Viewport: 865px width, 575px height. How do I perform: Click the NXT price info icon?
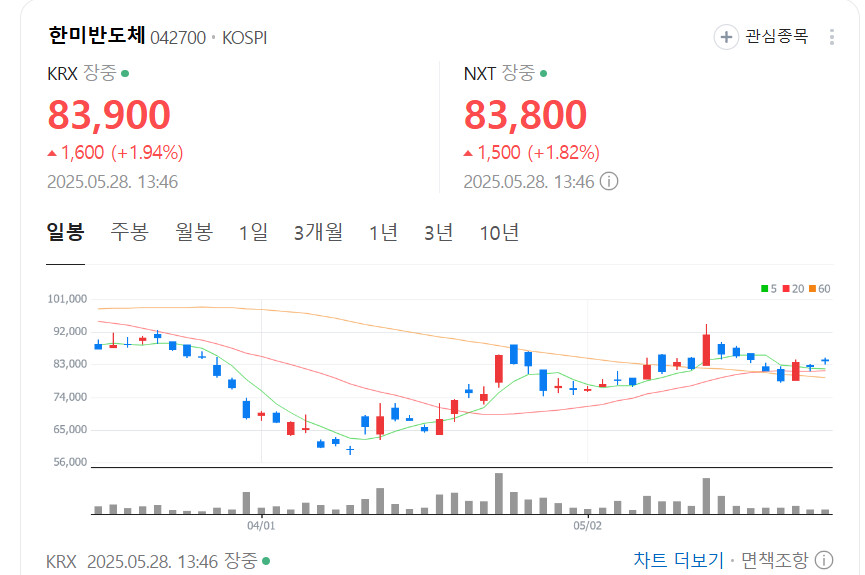(608, 182)
